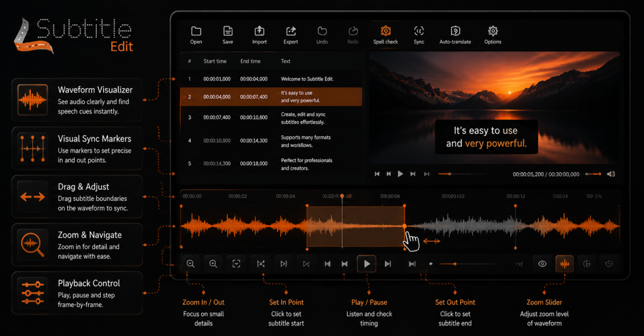
Task: Zoom out the waveform with the minus magnifier
Action: 191,264
